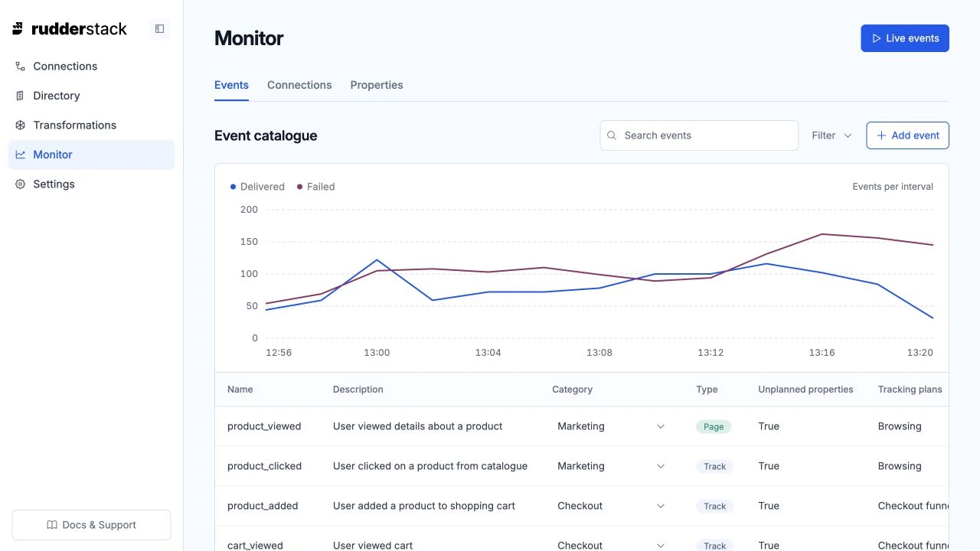
Task: Collapse the sidebar with the panel icon
Action: click(x=159, y=29)
